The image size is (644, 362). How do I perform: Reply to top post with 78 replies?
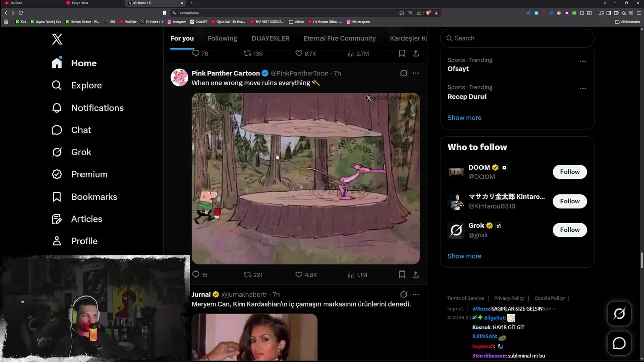(200, 53)
